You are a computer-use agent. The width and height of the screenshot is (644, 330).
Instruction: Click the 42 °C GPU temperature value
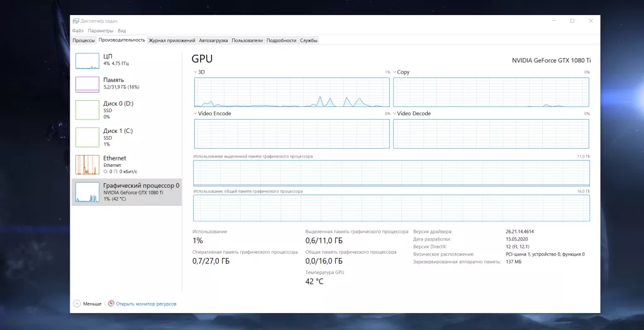point(314,282)
